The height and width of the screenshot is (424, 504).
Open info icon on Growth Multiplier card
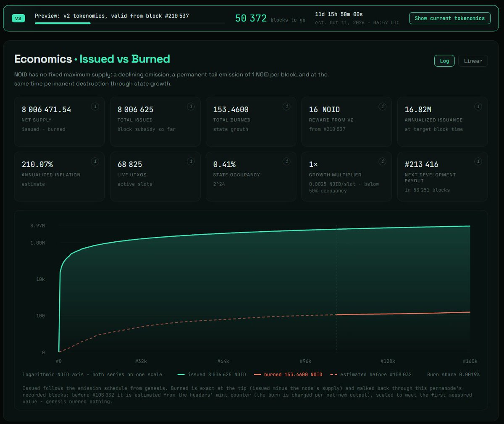point(382,161)
